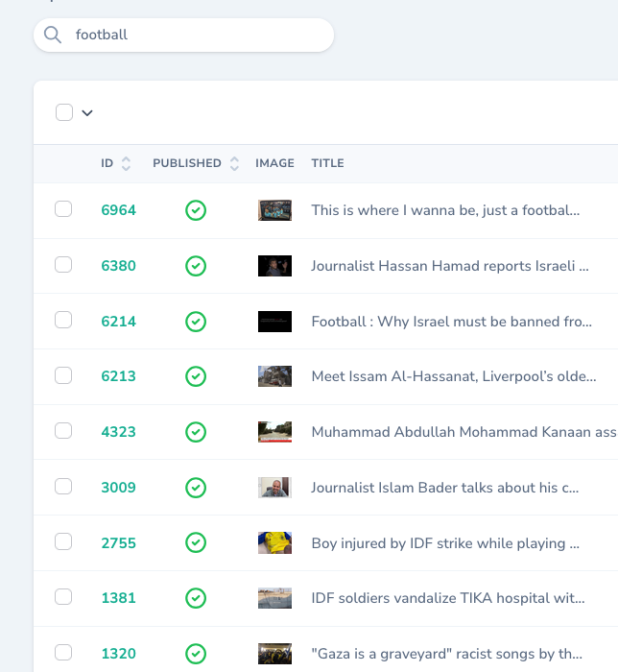Viewport: 618px width, 672px height.
Task: Check the box for row 1320
Action: pos(63,653)
